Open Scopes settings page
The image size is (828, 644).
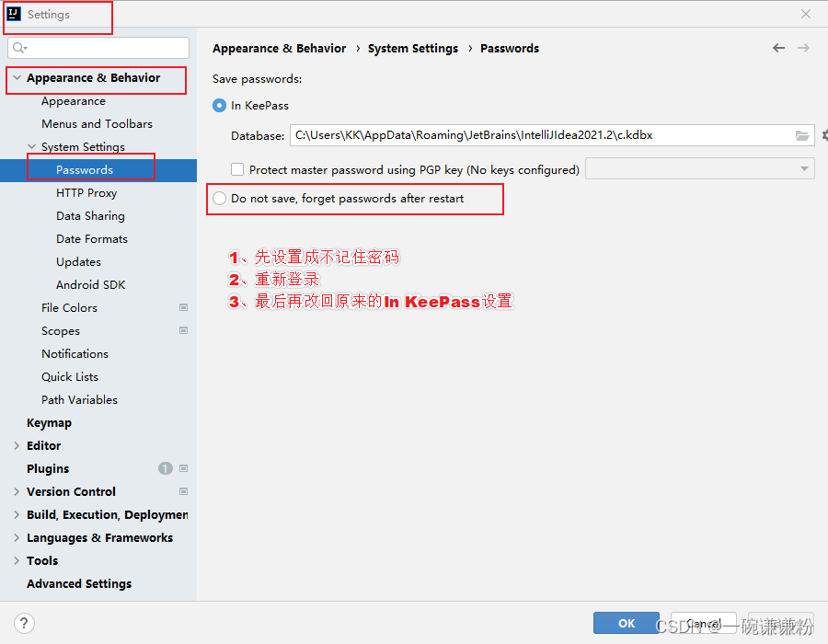tap(61, 331)
